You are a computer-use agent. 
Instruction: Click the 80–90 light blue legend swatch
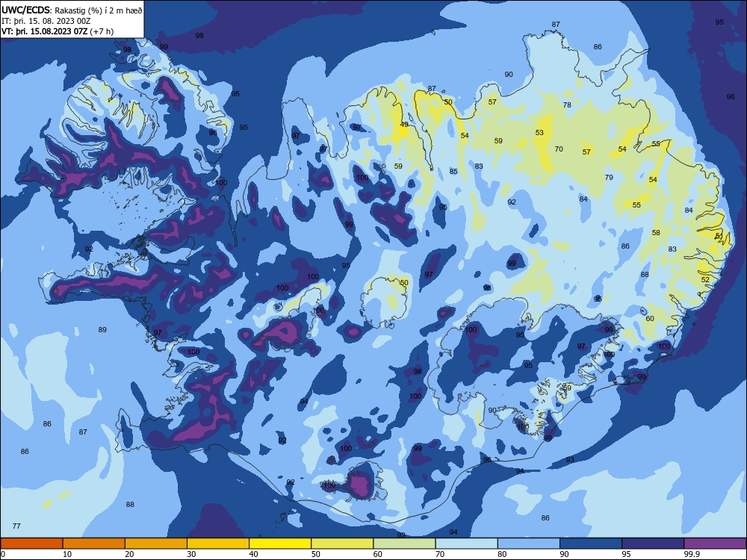click(529, 544)
